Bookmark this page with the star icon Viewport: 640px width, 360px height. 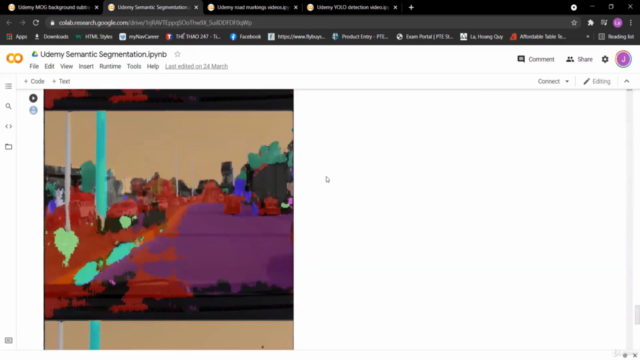574,22
